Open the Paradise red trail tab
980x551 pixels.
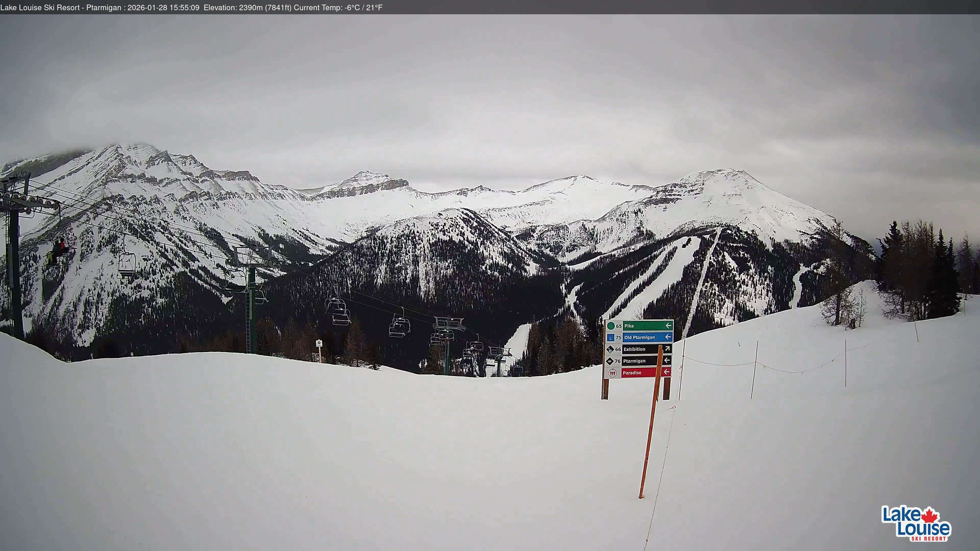click(x=632, y=373)
